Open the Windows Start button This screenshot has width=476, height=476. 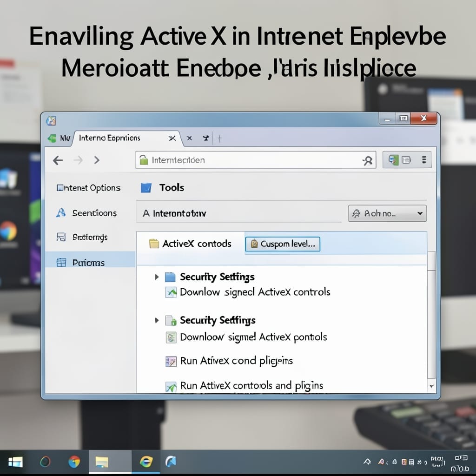[x=15, y=462]
